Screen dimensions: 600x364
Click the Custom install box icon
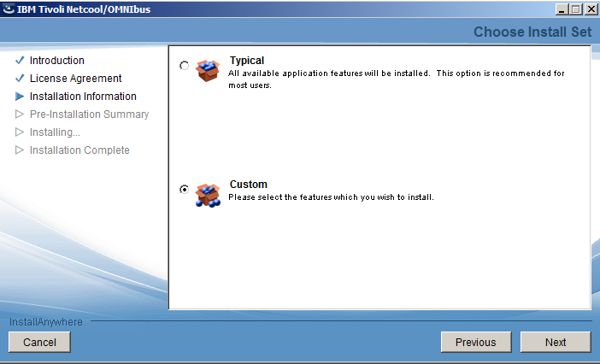coord(208,196)
